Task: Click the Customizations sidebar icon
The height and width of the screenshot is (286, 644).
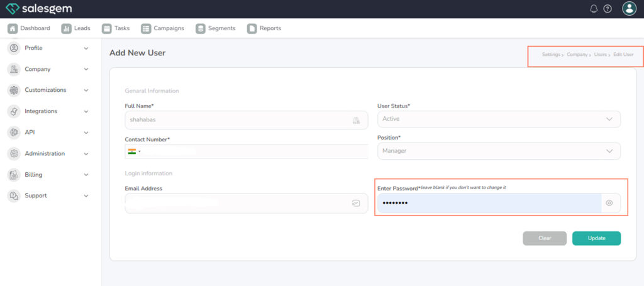Action: 14,91
